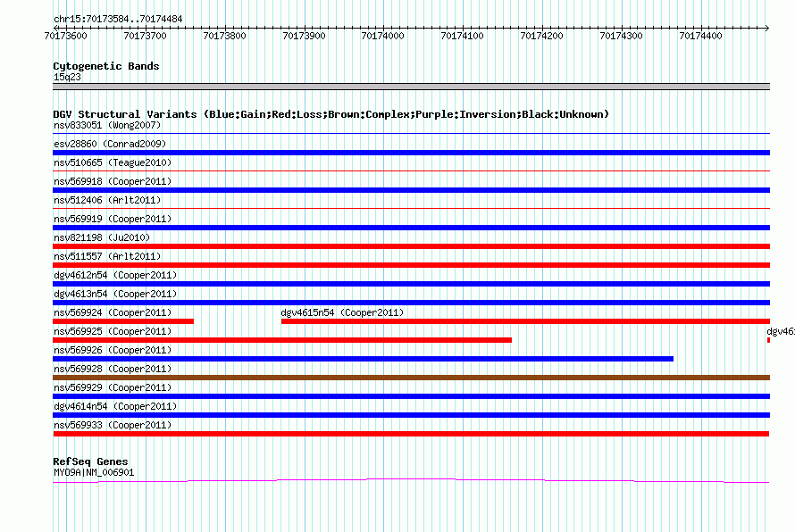The image size is (795, 532).
Task: Click the blue bar beneath nsv569919
Action: click(x=411, y=228)
